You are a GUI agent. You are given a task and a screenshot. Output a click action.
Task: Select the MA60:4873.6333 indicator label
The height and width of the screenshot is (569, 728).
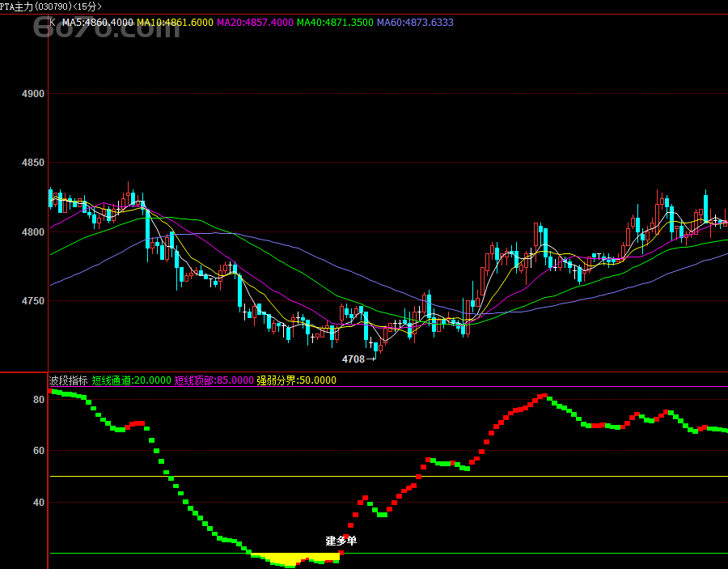click(415, 23)
